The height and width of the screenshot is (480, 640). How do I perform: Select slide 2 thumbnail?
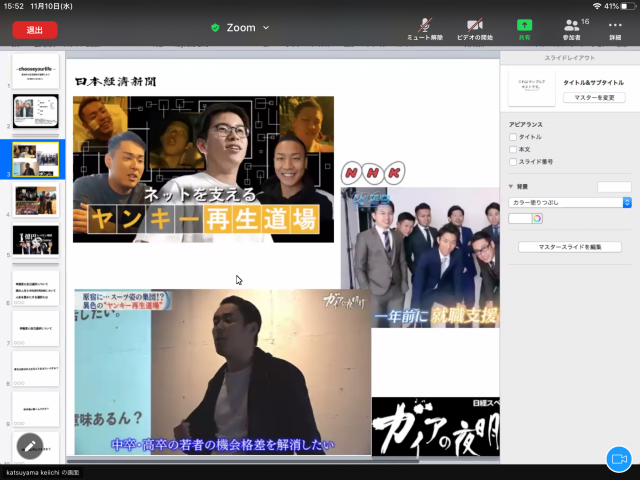(36, 111)
